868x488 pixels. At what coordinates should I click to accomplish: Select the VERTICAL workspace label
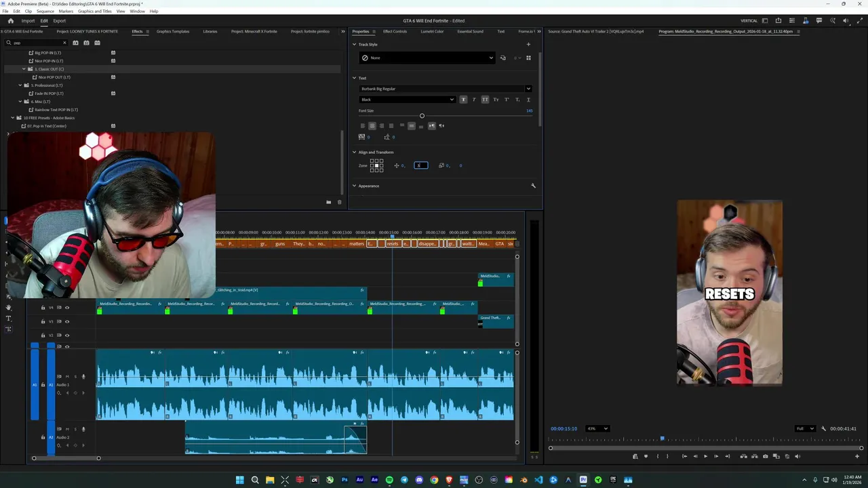(749, 21)
